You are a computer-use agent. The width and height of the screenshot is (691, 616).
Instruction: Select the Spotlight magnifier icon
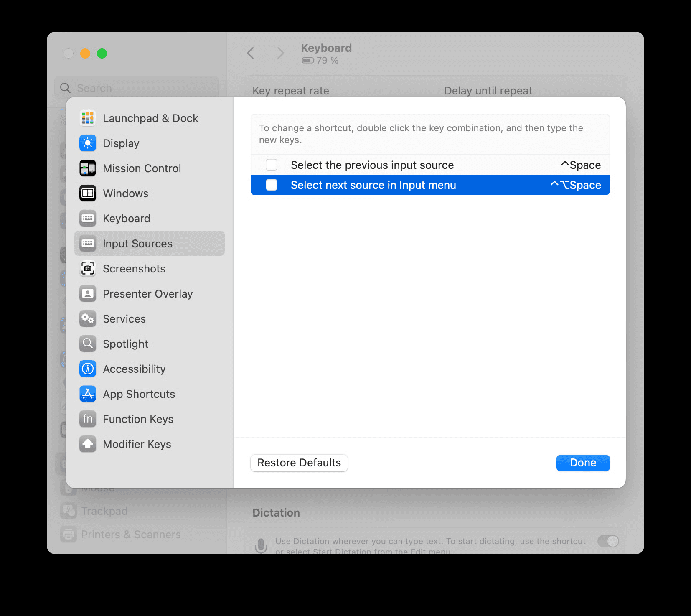click(87, 344)
